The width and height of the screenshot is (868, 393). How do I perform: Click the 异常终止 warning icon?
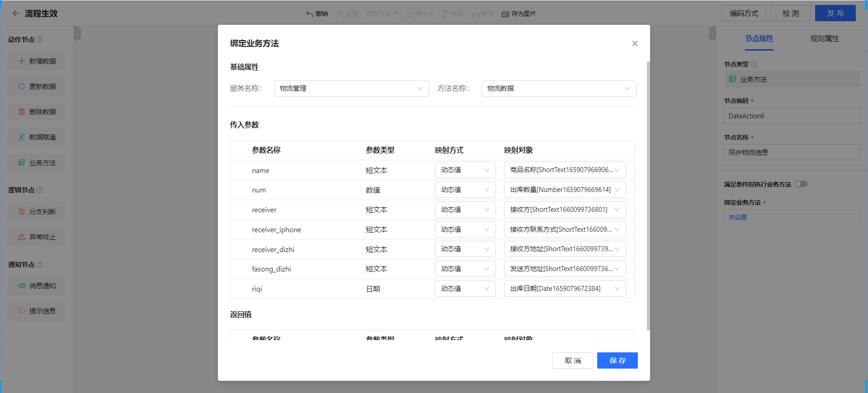point(21,237)
